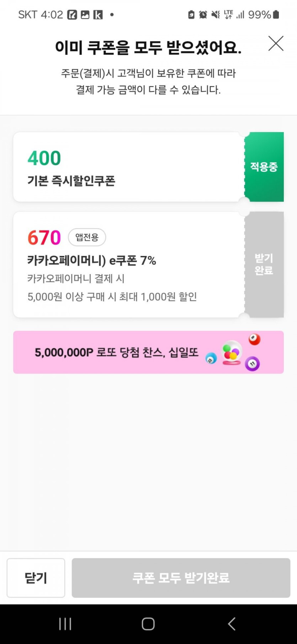Tap the muted sound status bar icon
This screenshot has height=644, width=297.
[x=215, y=15]
